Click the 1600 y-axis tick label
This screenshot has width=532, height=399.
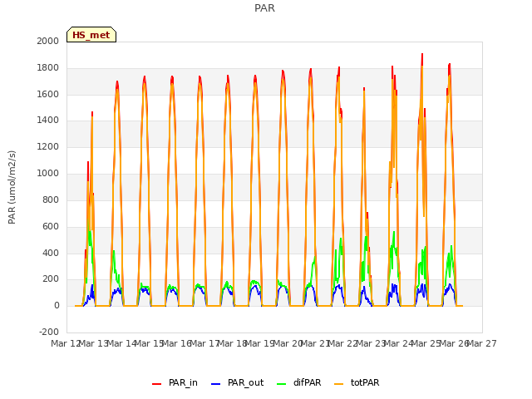[x=48, y=94]
